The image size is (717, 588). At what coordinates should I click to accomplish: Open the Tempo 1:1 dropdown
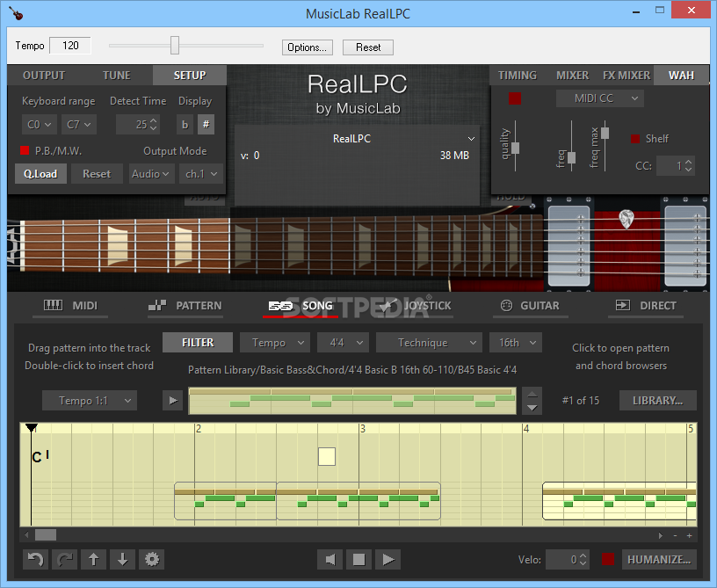pyautogui.click(x=89, y=401)
